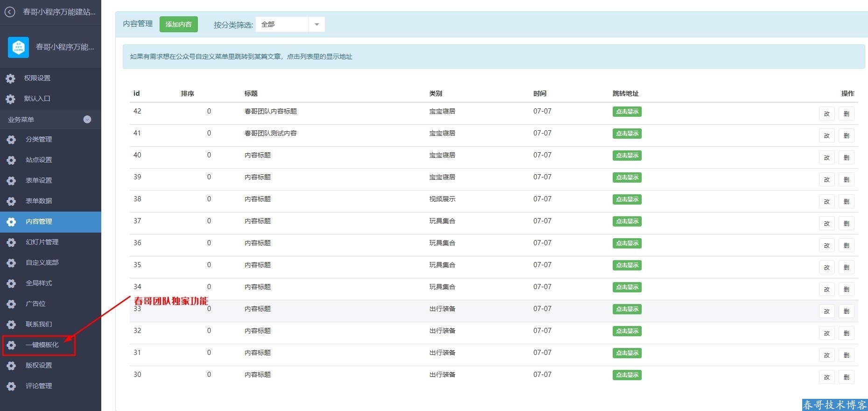Open the 按分类筛选 category dropdown arrow
This screenshot has height=411, width=868.
[x=316, y=25]
